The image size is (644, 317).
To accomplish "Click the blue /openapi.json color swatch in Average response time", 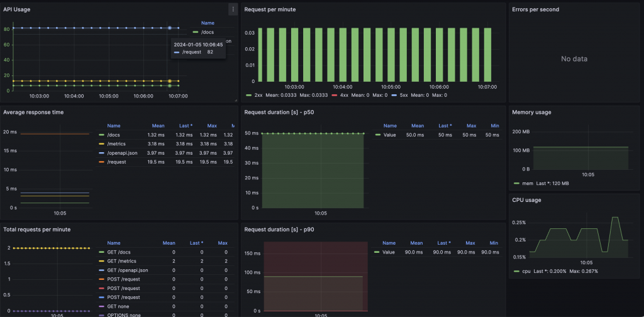I will pos(101,153).
